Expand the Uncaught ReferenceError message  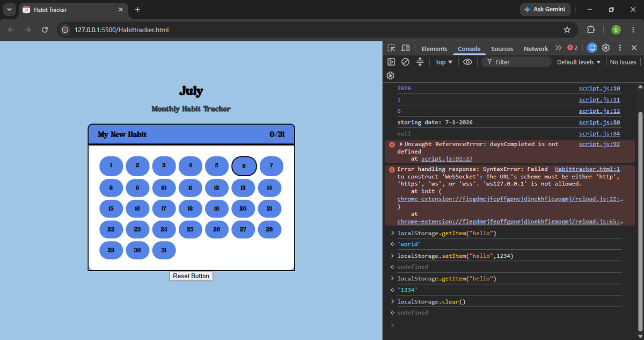coord(401,144)
